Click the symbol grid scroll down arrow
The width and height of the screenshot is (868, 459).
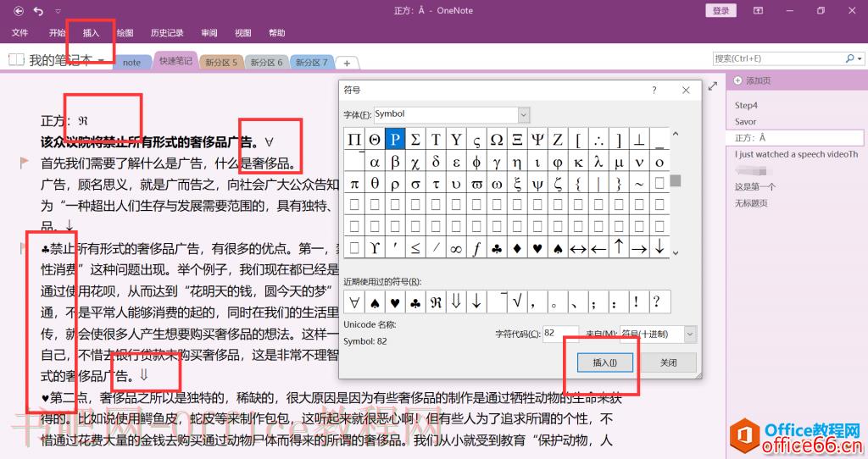(x=676, y=252)
